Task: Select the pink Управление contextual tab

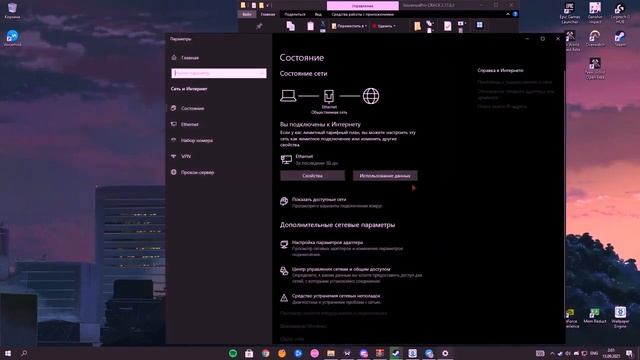Action: [x=362, y=5]
